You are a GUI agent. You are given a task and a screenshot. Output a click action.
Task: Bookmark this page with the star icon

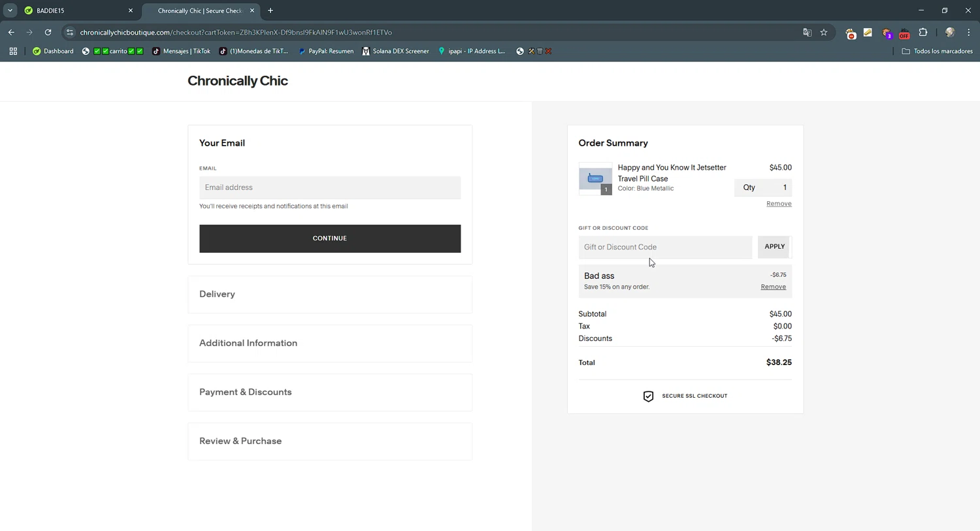824,32
